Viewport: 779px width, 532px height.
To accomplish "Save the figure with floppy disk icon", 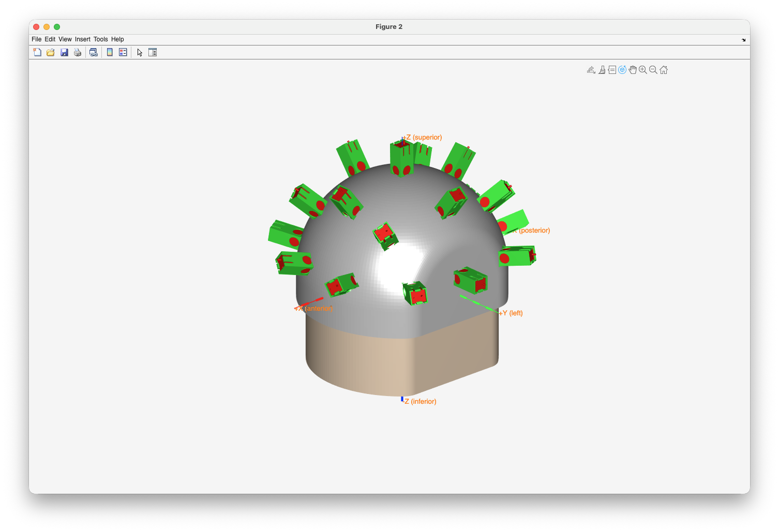I will pyautogui.click(x=64, y=52).
